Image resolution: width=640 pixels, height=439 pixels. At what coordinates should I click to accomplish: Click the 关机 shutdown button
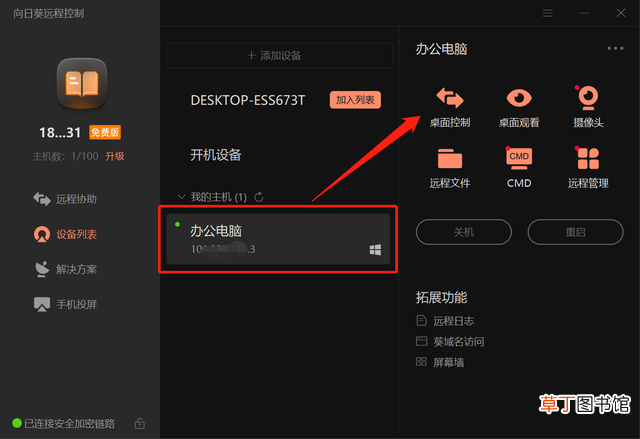(464, 232)
